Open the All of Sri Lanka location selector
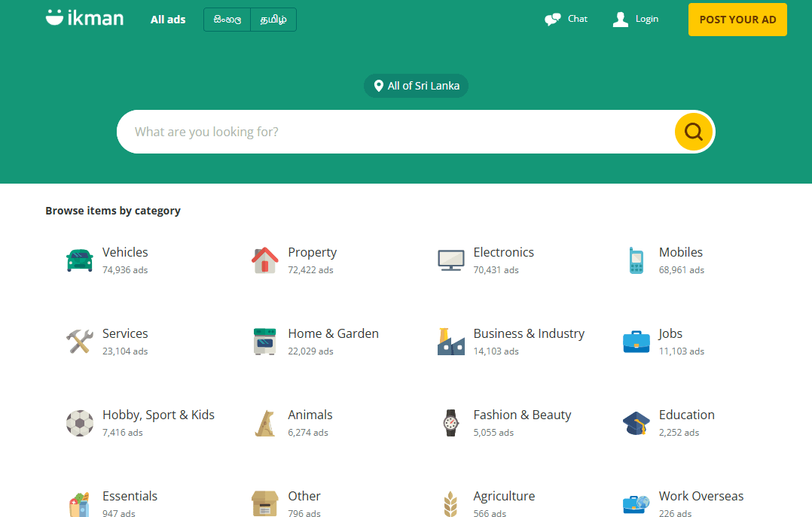This screenshot has width=812, height=517. pos(416,86)
